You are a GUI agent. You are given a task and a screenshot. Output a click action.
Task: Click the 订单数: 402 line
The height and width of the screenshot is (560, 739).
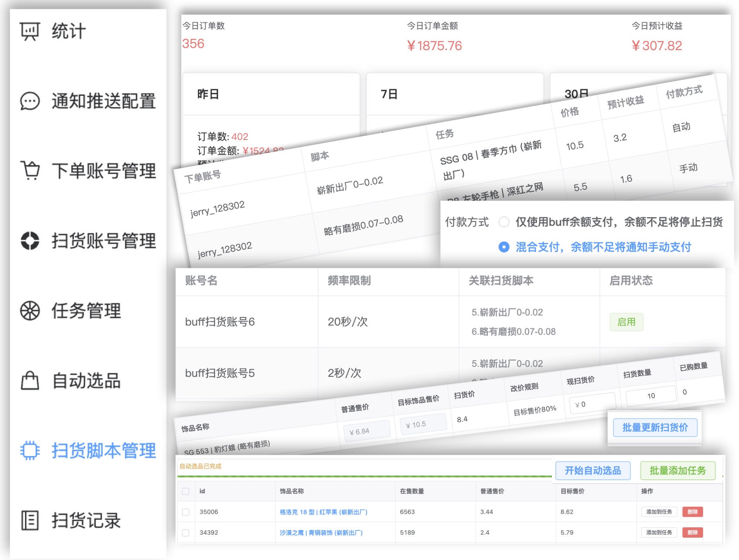coord(222,137)
